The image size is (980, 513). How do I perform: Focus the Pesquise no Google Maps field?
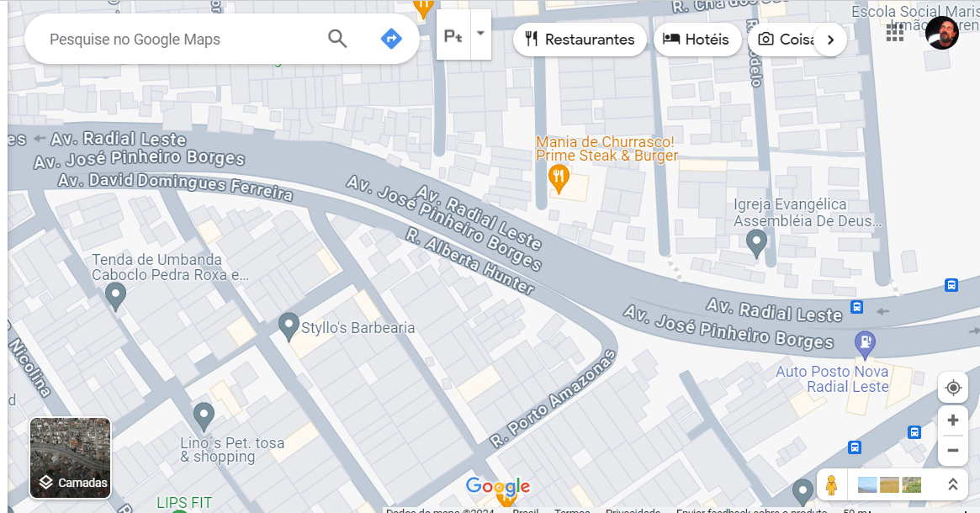coord(181,40)
